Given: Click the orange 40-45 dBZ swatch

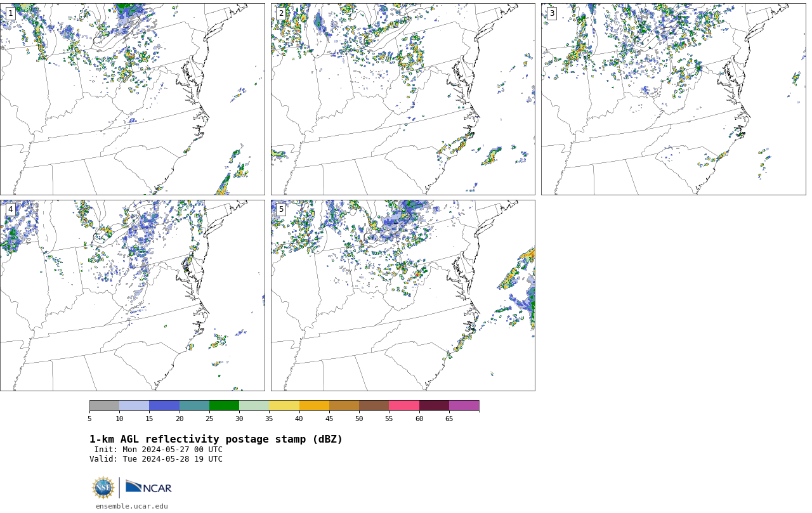Looking at the screenshot, I should (314, 406).
